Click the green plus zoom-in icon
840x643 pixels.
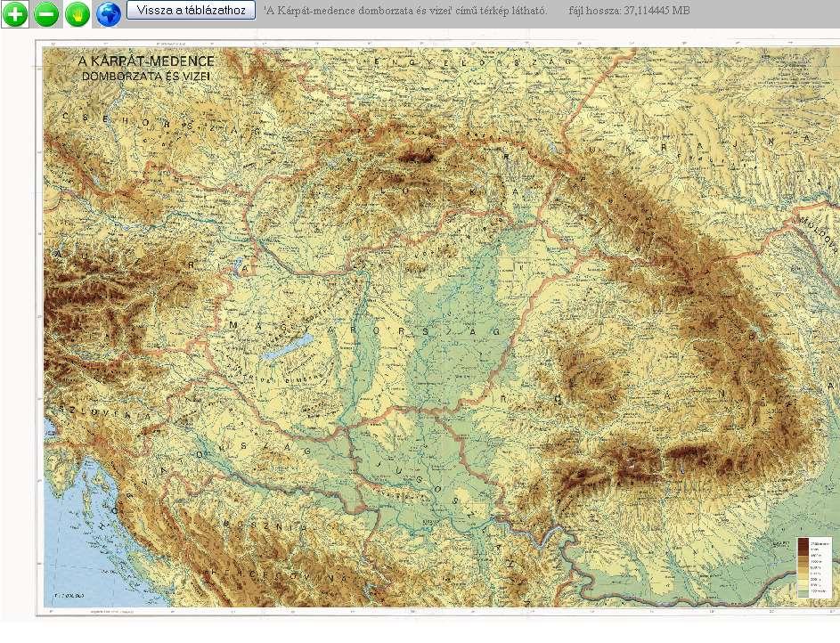point(14,14)
